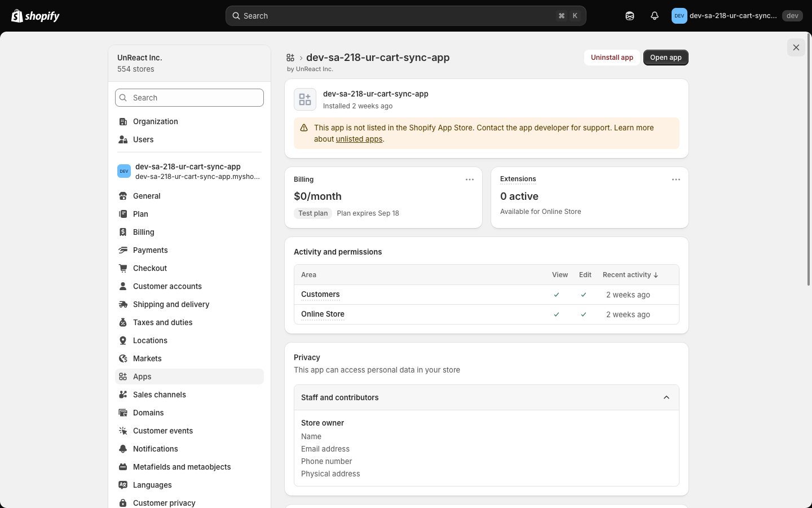Click the Locations pin icon

point(123,340)
